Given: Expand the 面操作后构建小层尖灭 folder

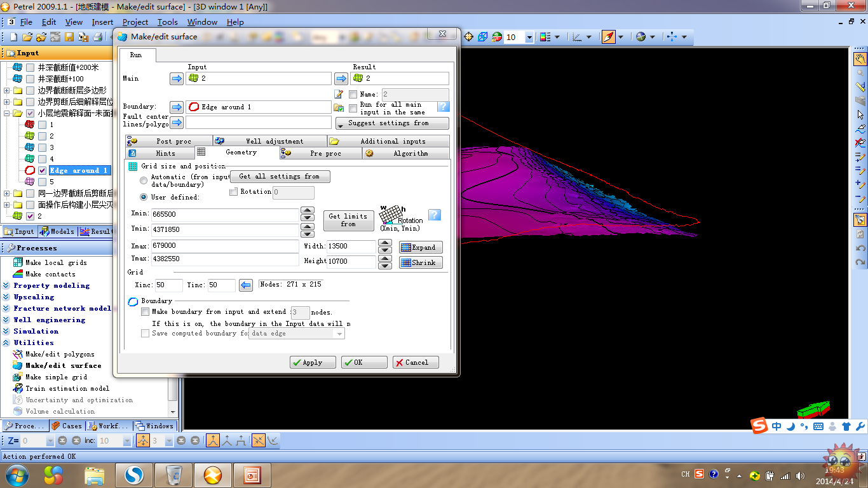Looking at the screenshot, I should click(x=7, y=205).
